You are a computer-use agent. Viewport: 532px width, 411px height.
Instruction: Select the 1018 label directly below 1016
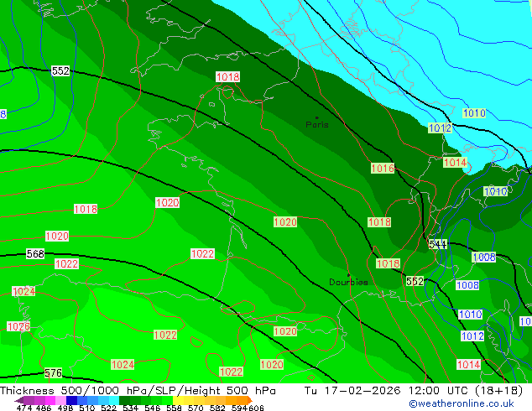click(x=379, y=222)
